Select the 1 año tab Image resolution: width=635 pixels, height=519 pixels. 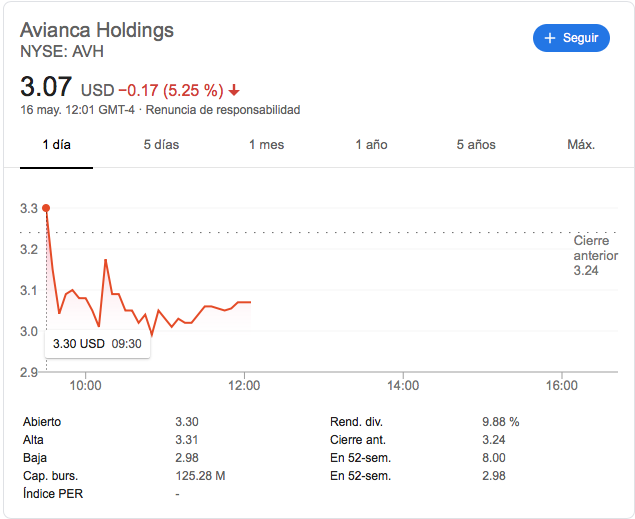pos(371,145)
